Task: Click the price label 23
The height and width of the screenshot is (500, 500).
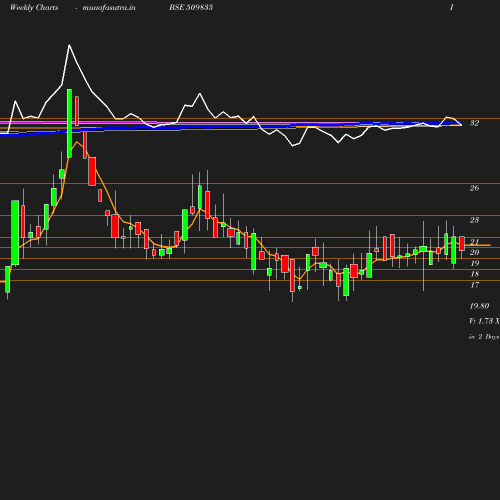Action: pos(474,220)
